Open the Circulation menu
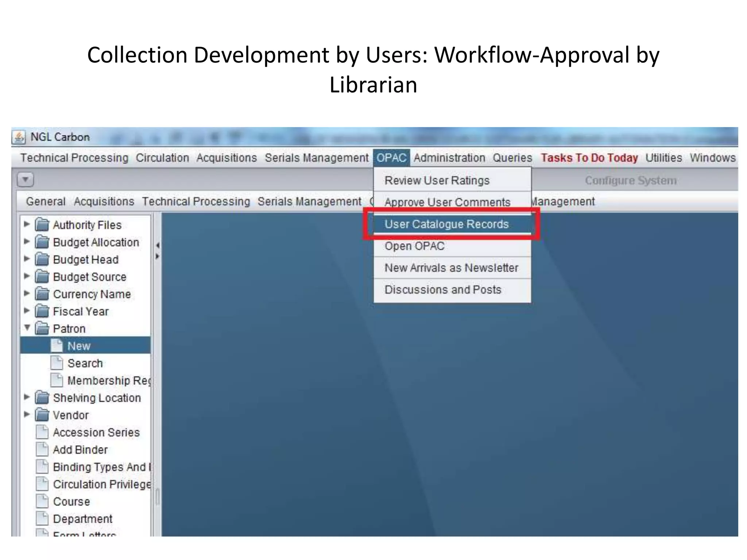Viewport: 747px width, 560px height. 162,158
